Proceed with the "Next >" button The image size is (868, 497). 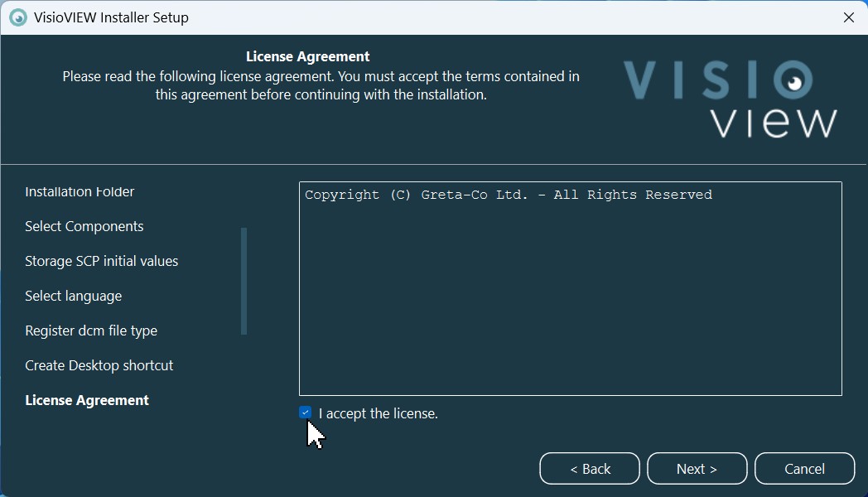coord(697,469)
